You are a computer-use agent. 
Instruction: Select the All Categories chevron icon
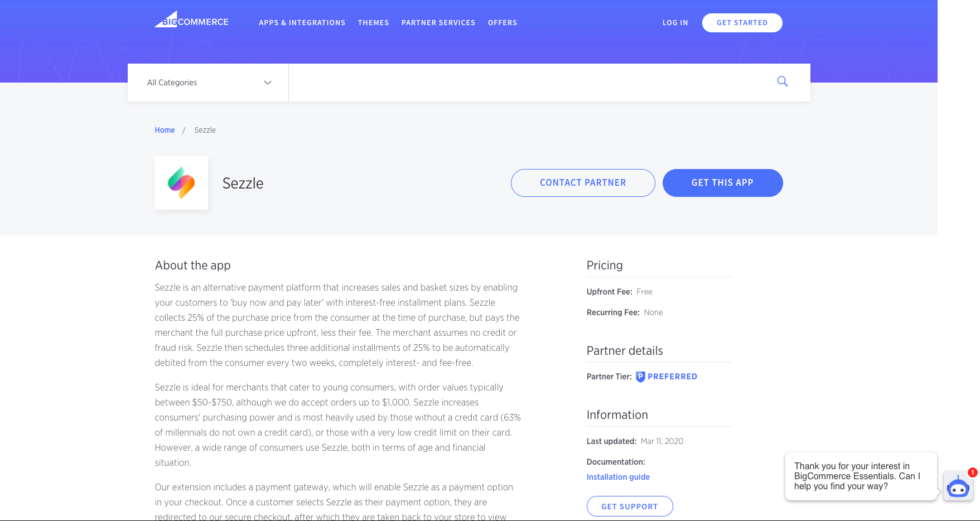click(x=268, y=82)
